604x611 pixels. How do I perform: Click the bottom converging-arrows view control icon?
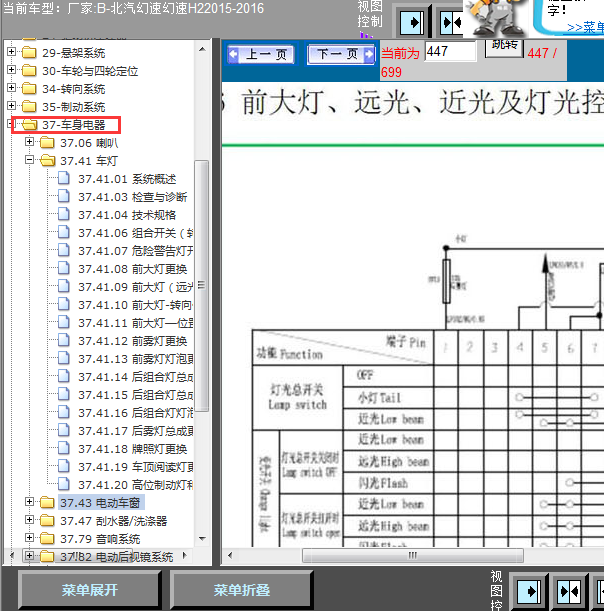click(x=569, y=591)
